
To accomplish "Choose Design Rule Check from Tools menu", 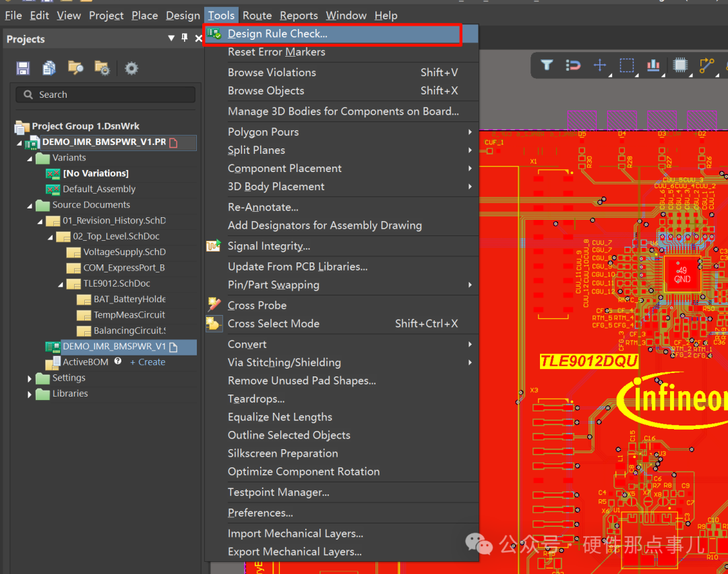I will tap(341, 34).
